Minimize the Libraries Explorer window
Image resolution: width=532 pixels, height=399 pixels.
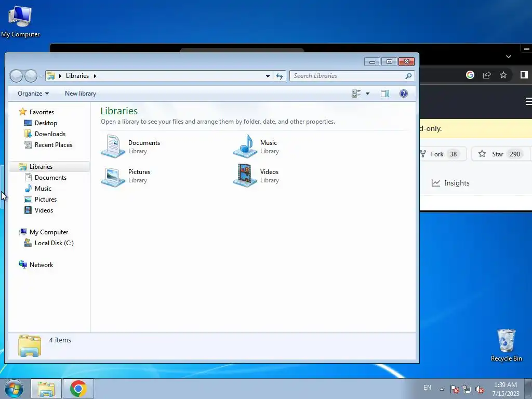coord(372,62)
